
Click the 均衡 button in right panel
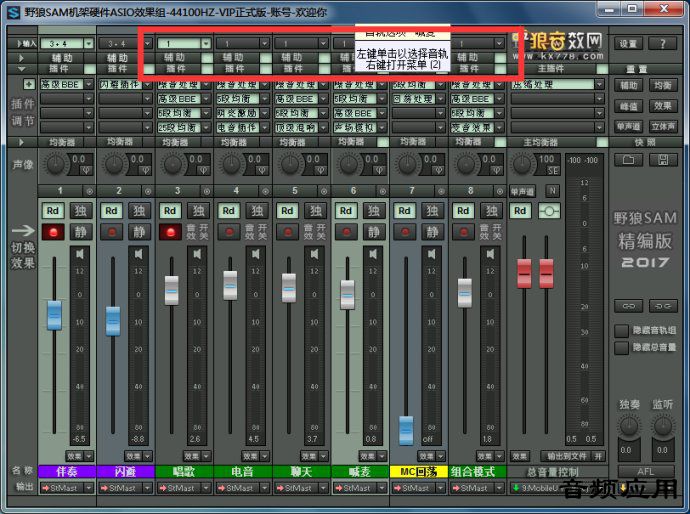663,85
